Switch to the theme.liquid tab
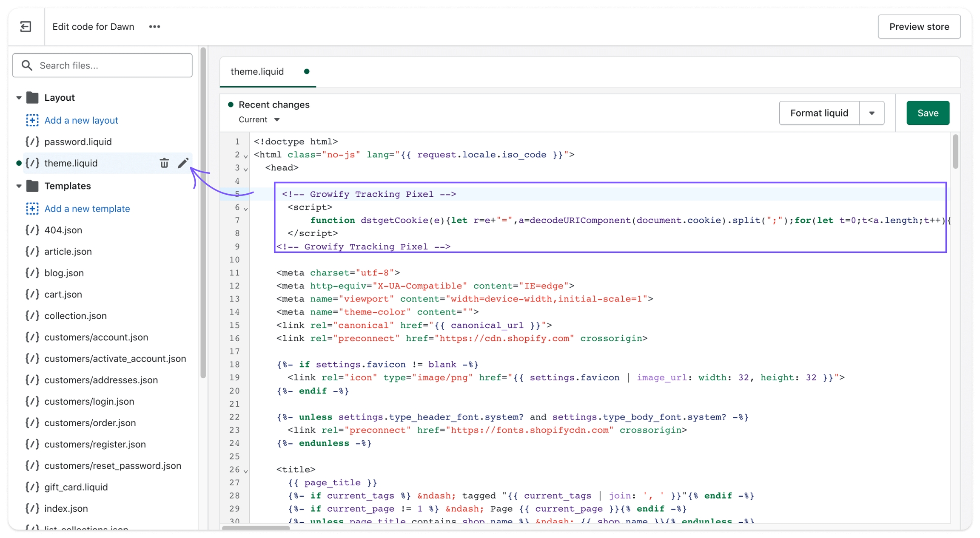The width and height of the screenshot is (980, 538). click(268, 71)
